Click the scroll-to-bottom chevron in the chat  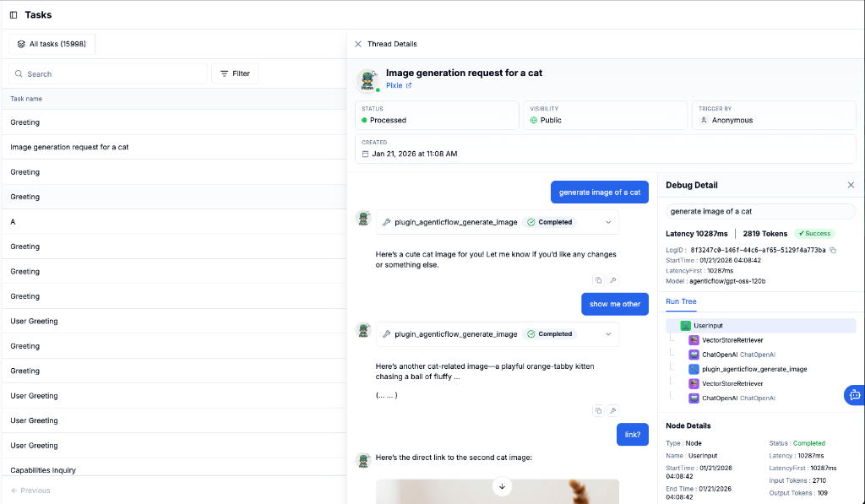click(x=502, y=486)
